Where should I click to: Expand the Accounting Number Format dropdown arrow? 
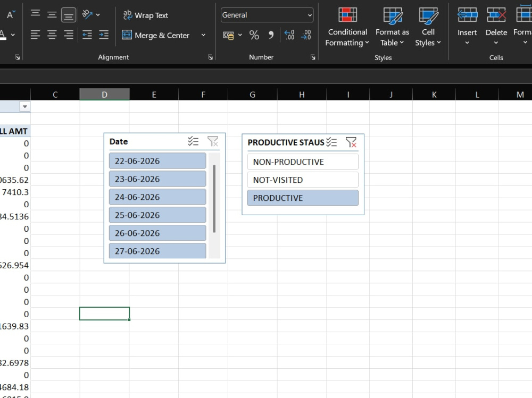click(240, 35)
